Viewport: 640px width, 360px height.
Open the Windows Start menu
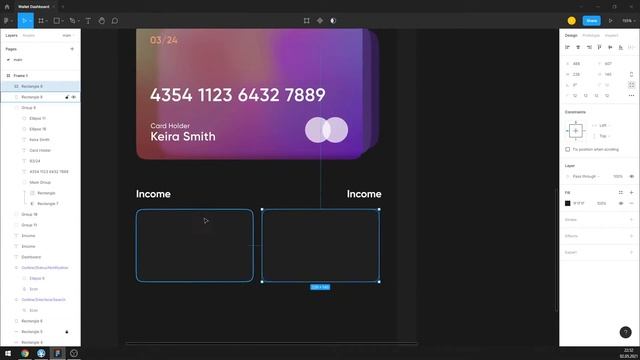[8, 353]
